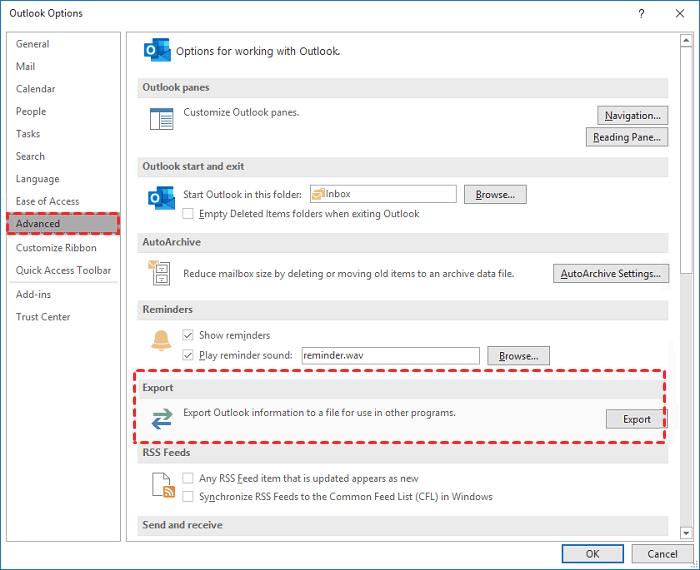Browse for the startup folder
The width and height of the screenshot is (700, 570).
coord(495,195)
